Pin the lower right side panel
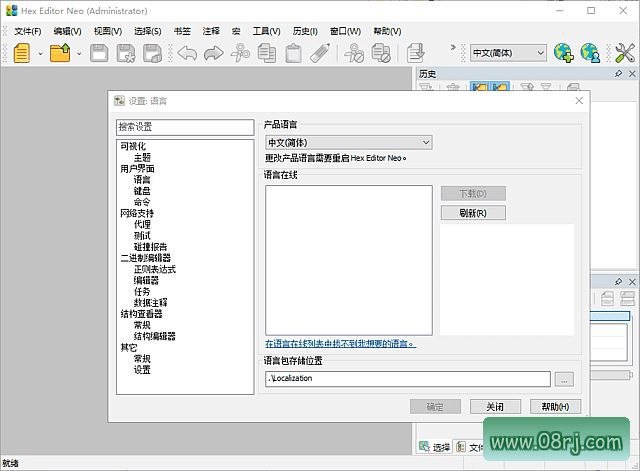Screen dimensions: 640x471 click(618, 282)
